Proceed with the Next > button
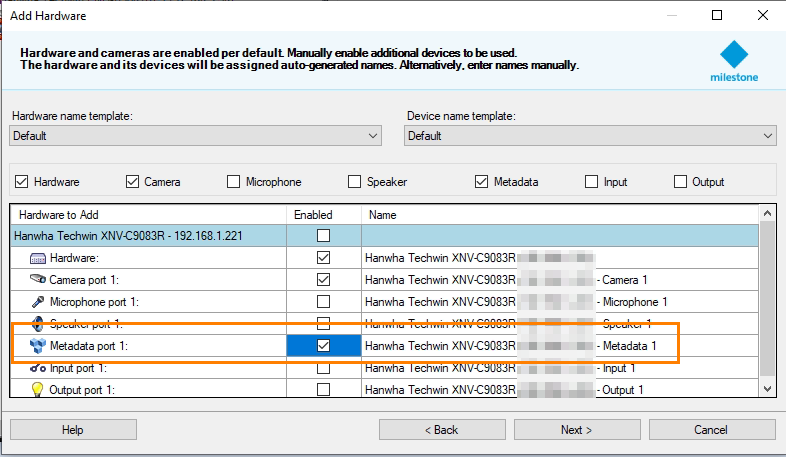The width and height of the screenshot is (786, 457). [x=577, y=430]
